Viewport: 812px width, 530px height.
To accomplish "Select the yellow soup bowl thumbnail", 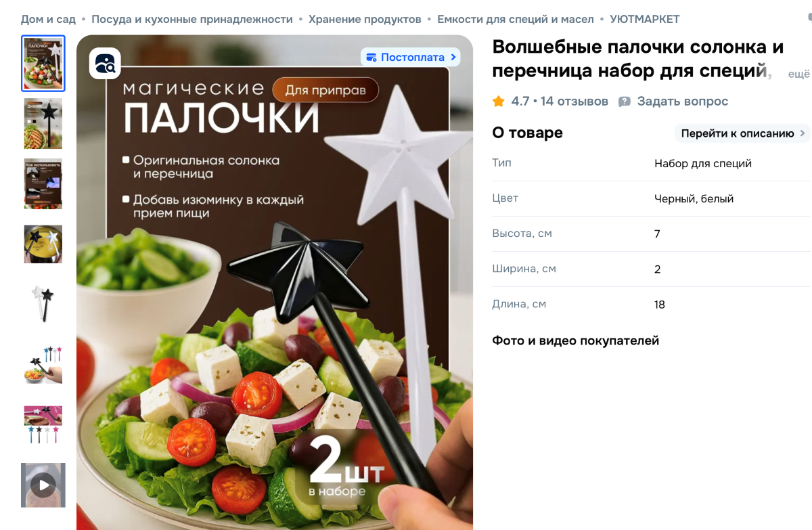I will pos(43,244).
